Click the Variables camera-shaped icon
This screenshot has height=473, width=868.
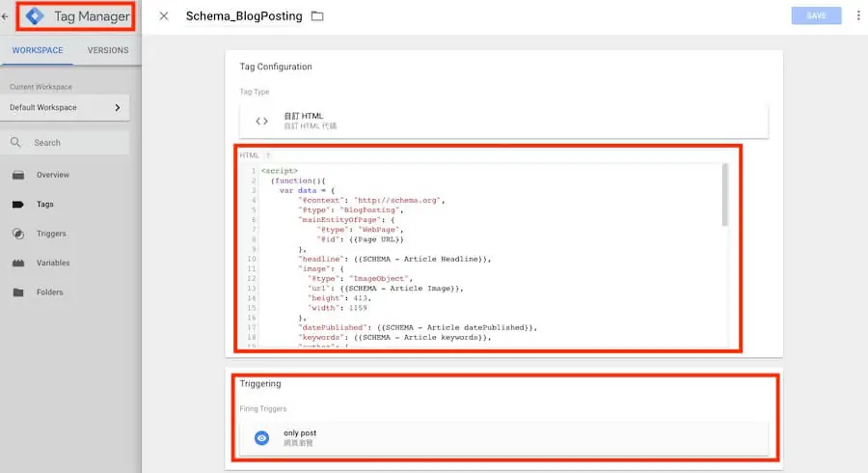pyautogui.click(x=18, y=264)
